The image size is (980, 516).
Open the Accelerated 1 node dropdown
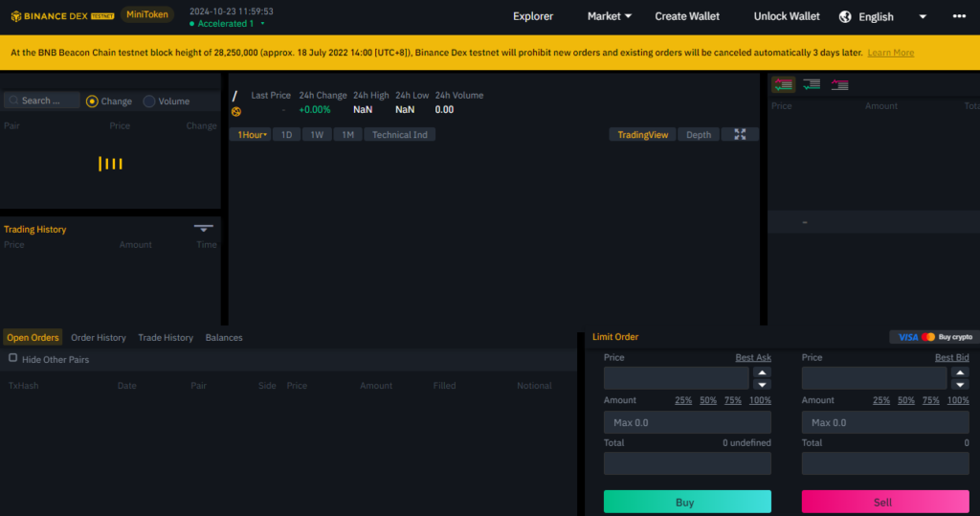pos(262,24)
